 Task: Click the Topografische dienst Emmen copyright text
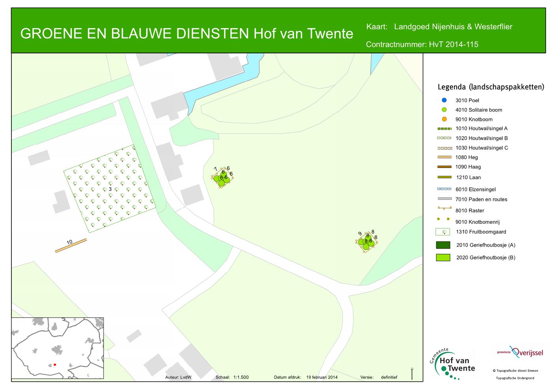pyautogui.click(x=515, y=371)
